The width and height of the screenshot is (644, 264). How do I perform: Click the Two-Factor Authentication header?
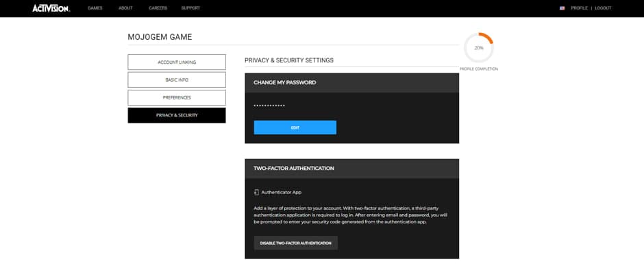pyautogui.click(x=351, y=169)
